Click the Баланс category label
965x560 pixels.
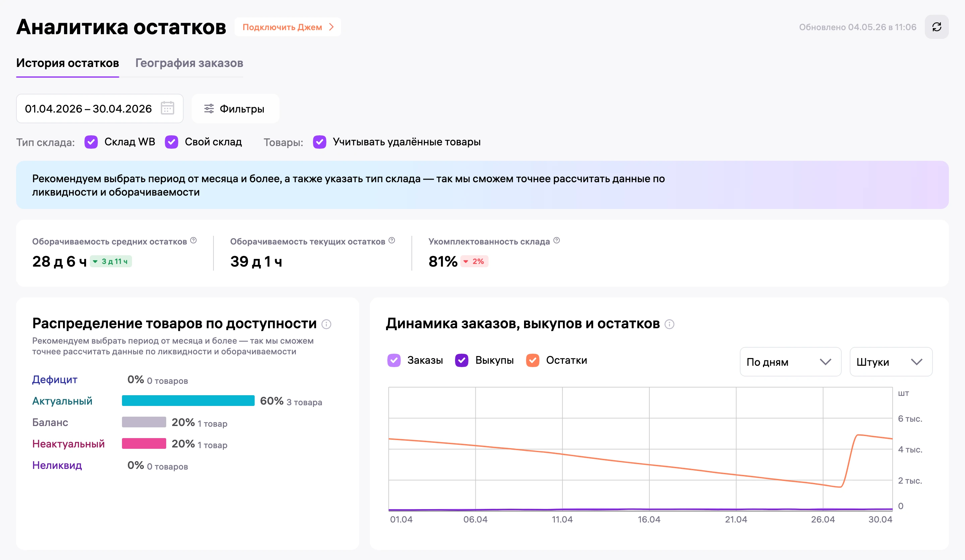pos(50,423)
